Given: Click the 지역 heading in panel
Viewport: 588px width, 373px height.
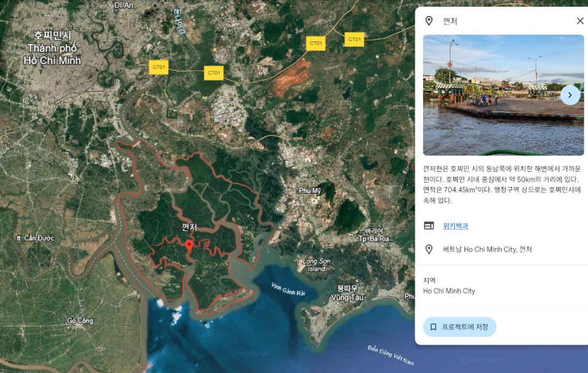Looking at the screenshot, I should click(429, 280).
